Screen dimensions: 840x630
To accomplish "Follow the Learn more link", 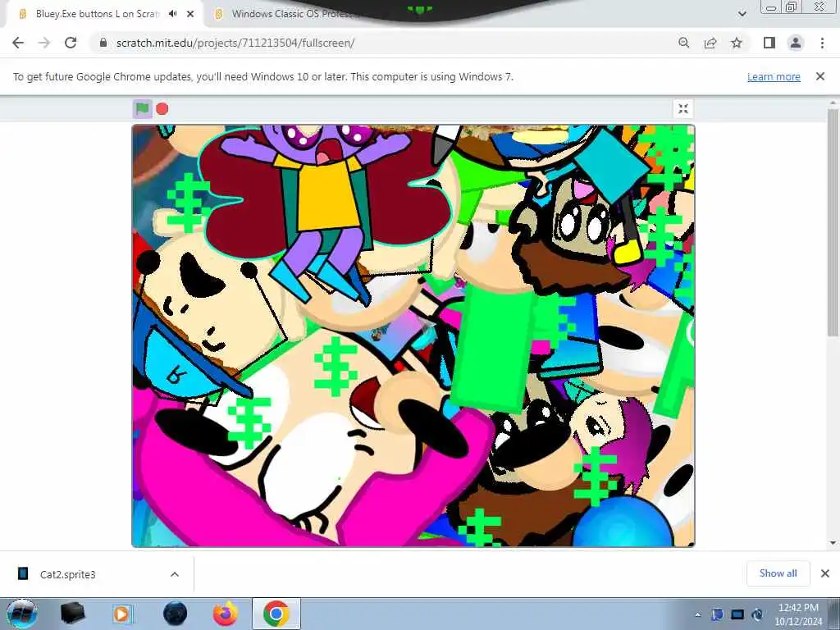I will pos(774,76).
